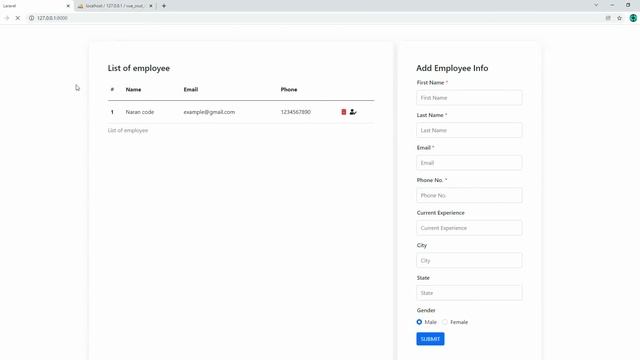Focus the Current Experience field
The image size is (640, 360).
click(x=469, y=228)
